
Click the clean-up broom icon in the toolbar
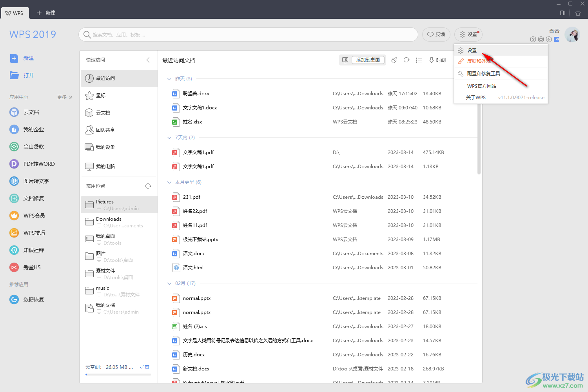[x=394, y=60]
